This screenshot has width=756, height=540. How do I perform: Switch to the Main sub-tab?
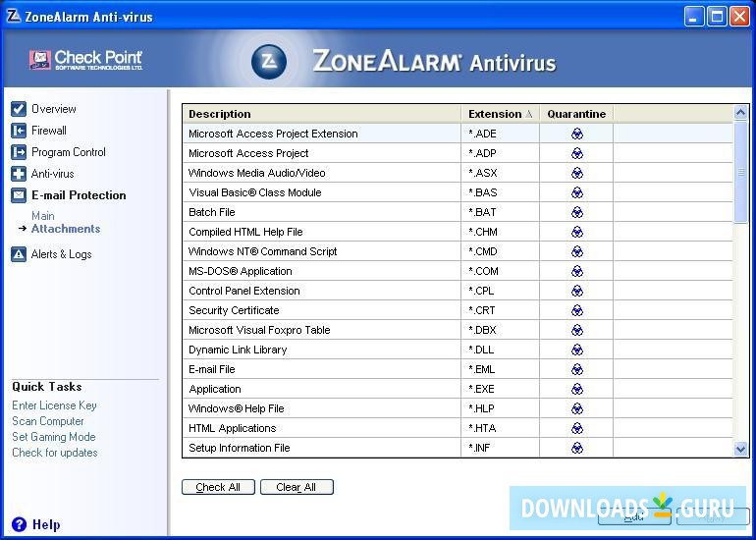tap(43, 216)
